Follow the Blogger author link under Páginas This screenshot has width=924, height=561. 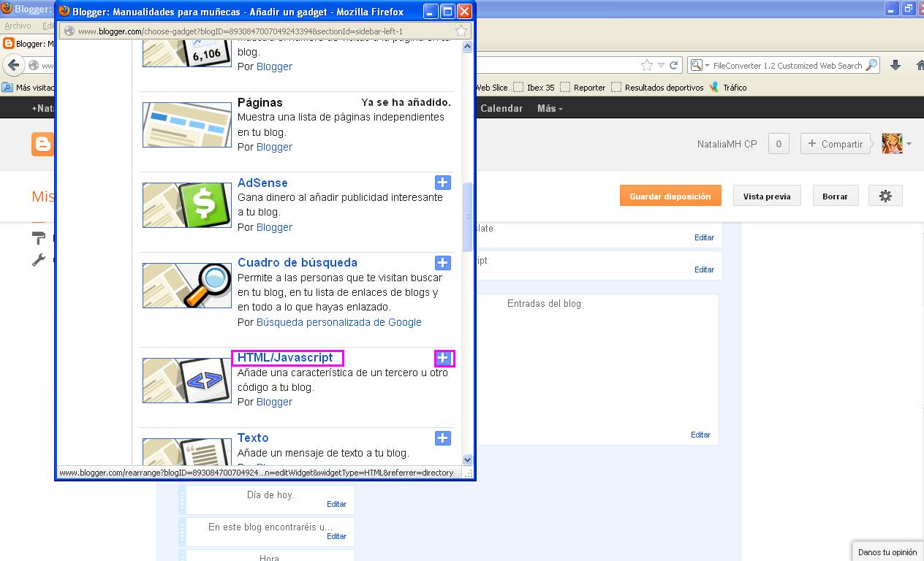pos(274,147)
